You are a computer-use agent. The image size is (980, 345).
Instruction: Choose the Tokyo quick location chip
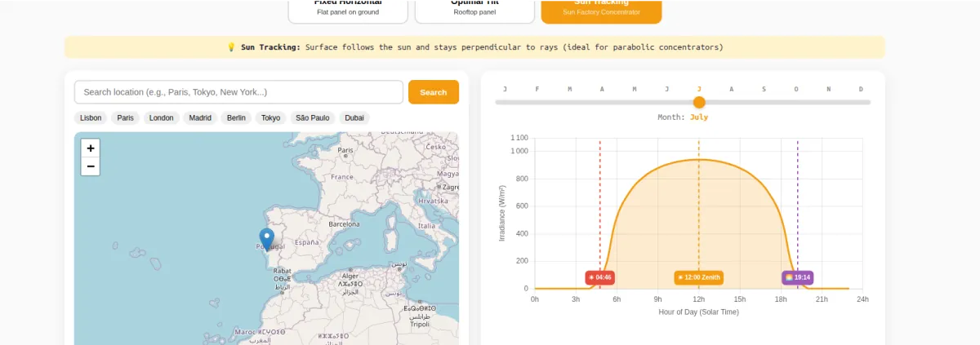[270, 117]
